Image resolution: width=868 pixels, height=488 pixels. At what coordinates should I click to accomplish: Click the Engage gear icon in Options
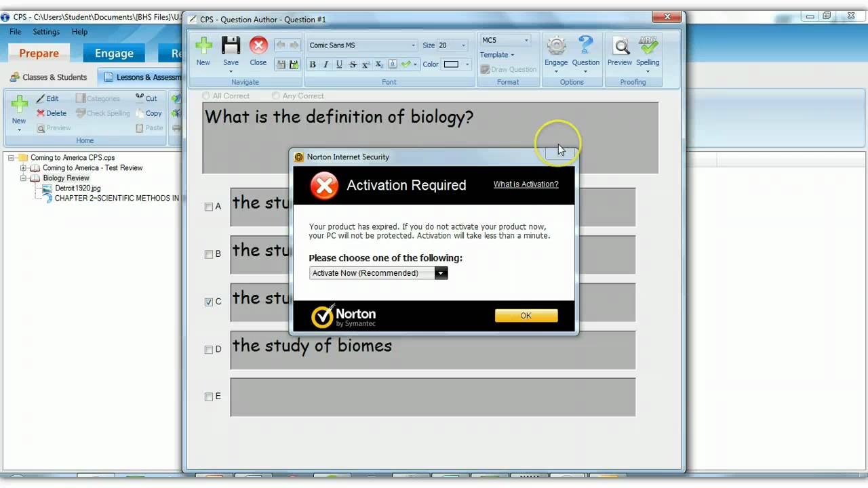pos(556,46)
